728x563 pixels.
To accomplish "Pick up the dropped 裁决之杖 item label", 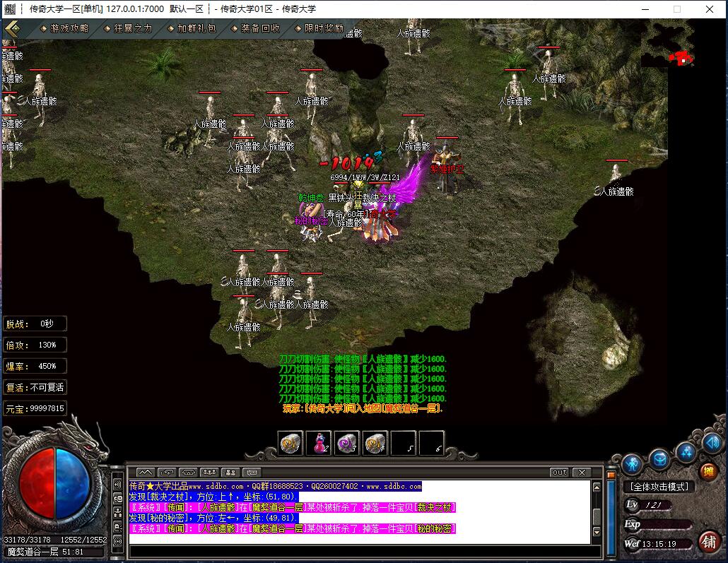I will [380, 198].
